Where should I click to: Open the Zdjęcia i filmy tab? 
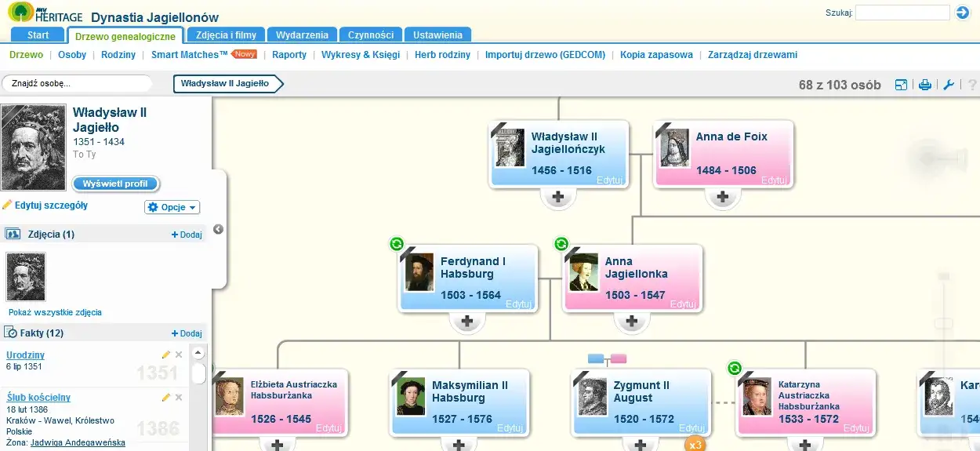pos(226,35)
